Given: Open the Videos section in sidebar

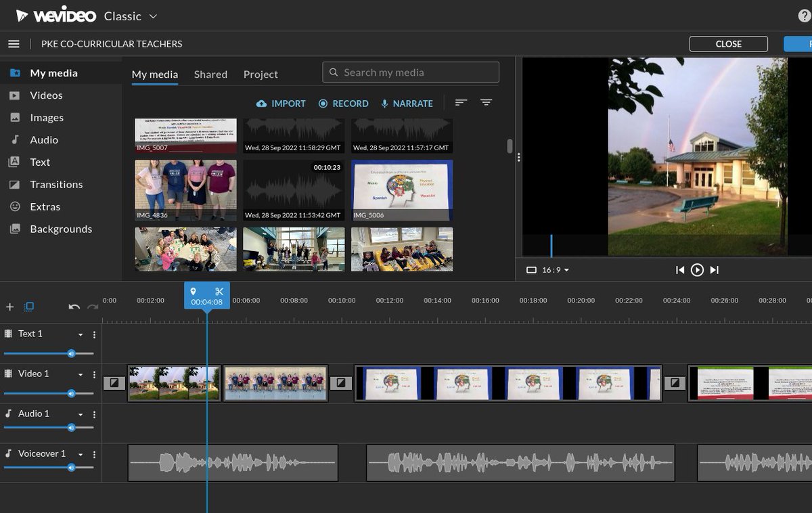Looking at the screenshot, I should click(x=45, y=95).
